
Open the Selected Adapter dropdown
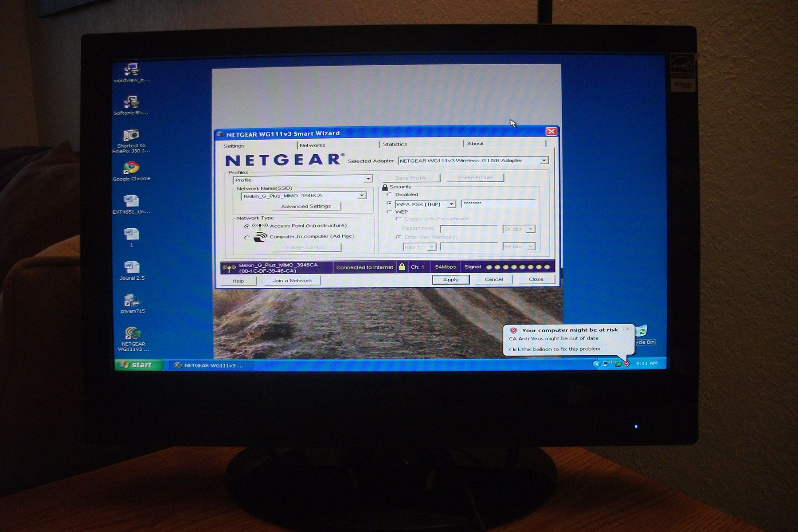pyautogui.click(x=544, y=160)
